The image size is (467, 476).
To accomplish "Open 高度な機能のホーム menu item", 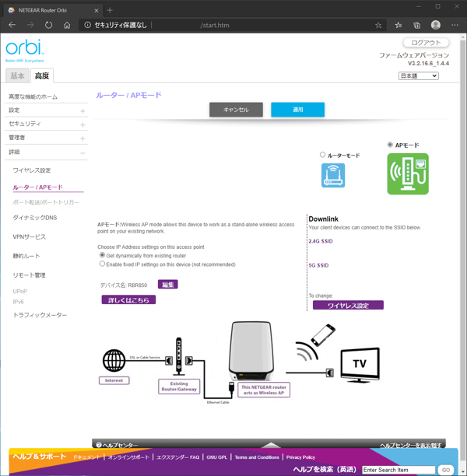I will [33, 97].
